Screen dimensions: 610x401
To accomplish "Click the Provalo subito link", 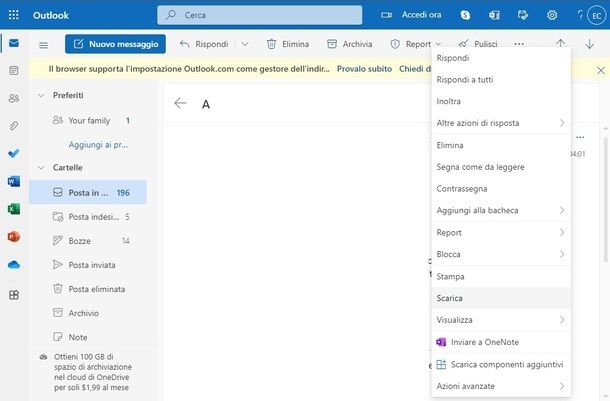I will [x=363, y=69].
